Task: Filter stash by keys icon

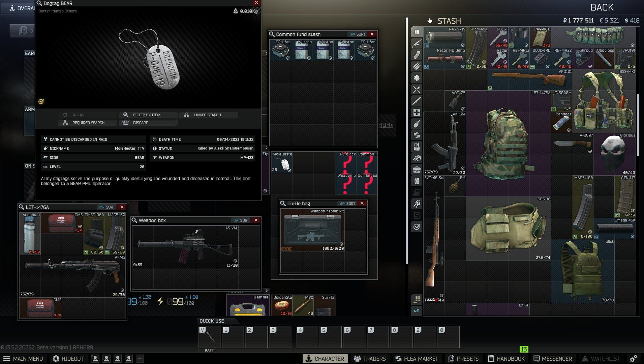Action: click(x=417, y=204)
